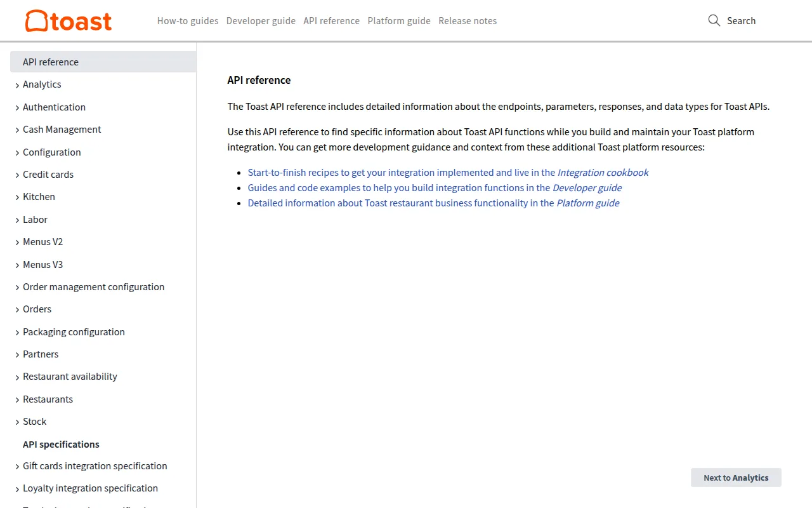Expand the Menus V3 section
The width and height of the screenshot is (812, 508).
coord(43,264)
